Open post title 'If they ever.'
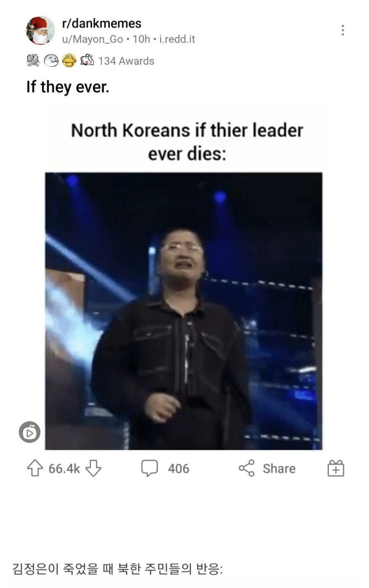369x588 pixels. [68, 87]
